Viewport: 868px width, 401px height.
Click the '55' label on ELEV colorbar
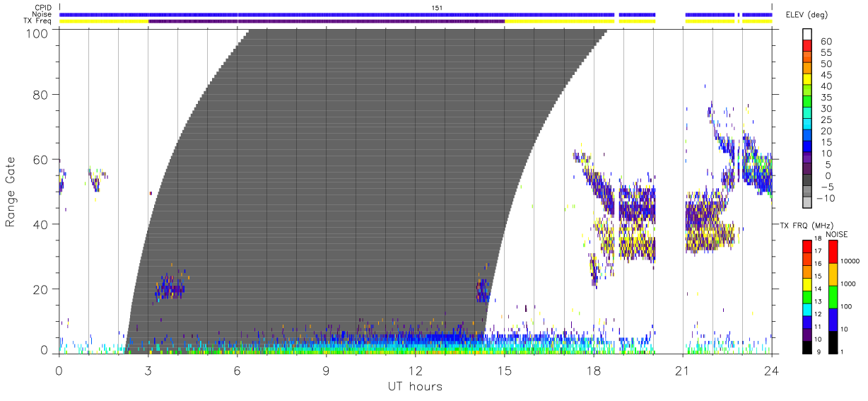825,53
